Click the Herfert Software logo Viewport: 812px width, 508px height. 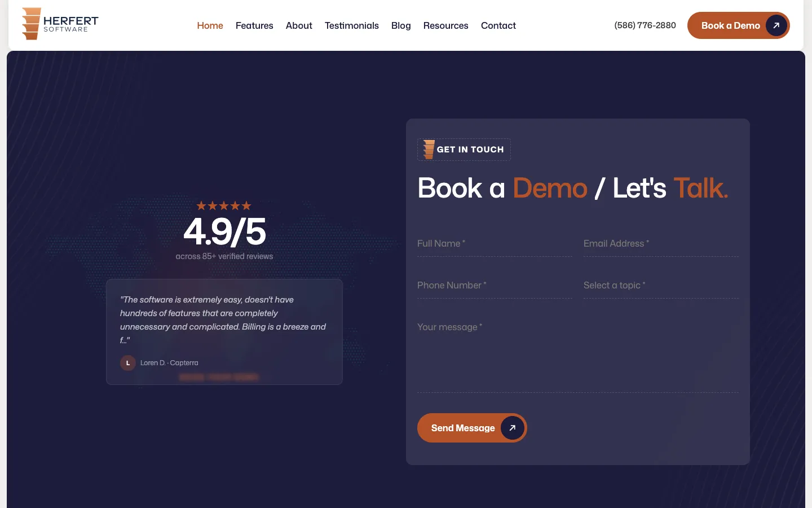click(60, 24)
